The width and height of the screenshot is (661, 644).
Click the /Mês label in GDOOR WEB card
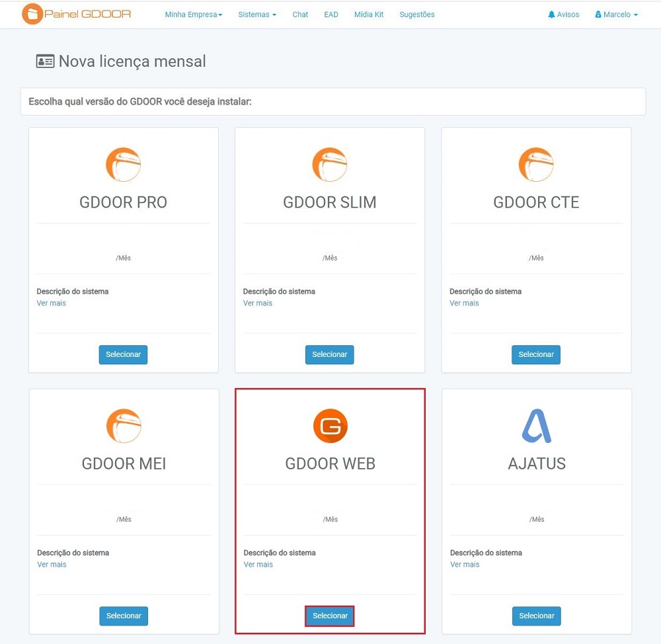tap(330, 520)
